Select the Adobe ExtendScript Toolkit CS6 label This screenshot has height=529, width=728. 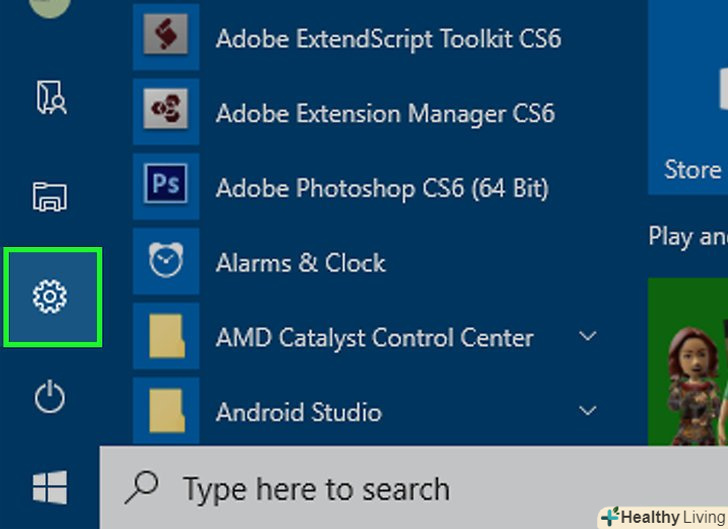click(x=388, y=38)
